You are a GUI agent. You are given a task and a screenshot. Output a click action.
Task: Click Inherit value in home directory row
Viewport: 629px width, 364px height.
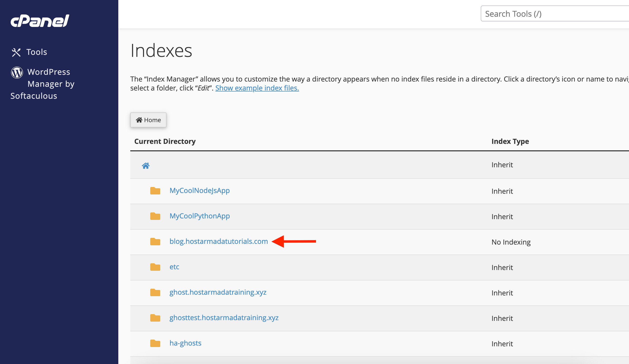502,165
